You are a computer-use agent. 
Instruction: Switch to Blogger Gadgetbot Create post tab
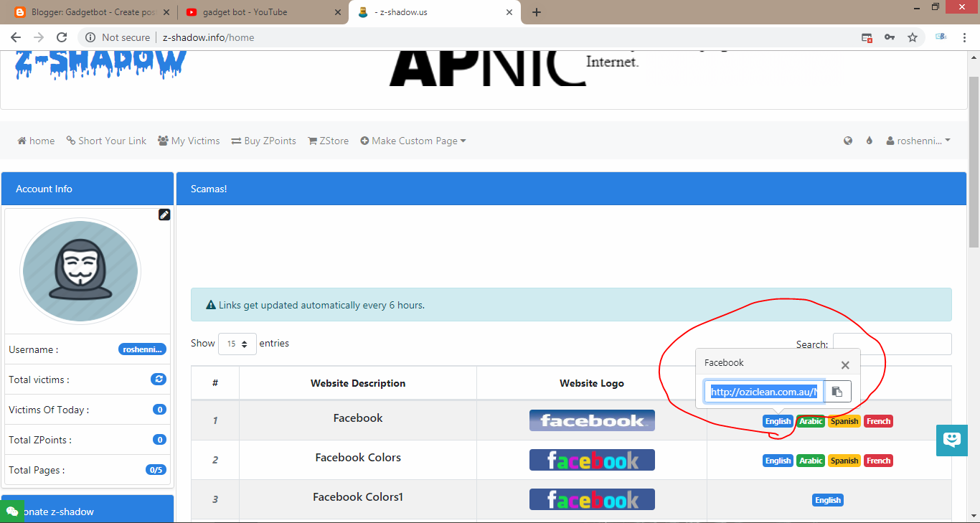(92, 12)
